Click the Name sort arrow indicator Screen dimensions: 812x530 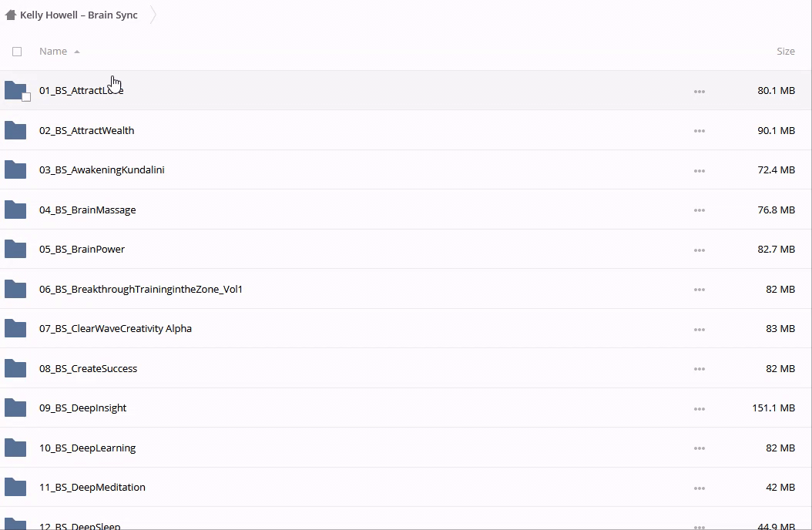(76, 52)
